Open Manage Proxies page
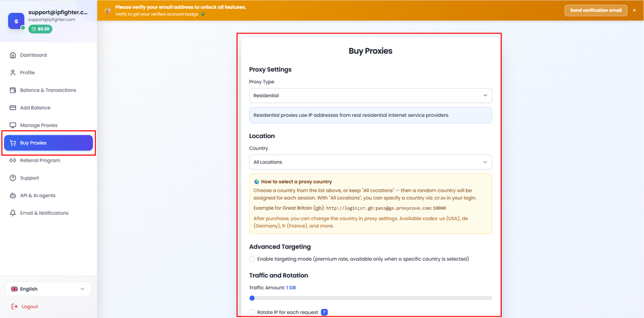The width and height of the screenshot is (644, 318). click(49, 125)
